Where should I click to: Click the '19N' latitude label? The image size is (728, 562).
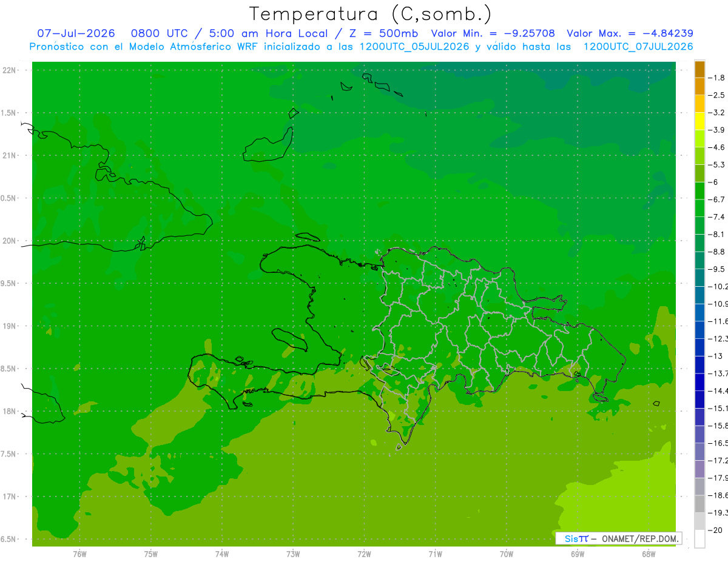click(x=9, y=326)
